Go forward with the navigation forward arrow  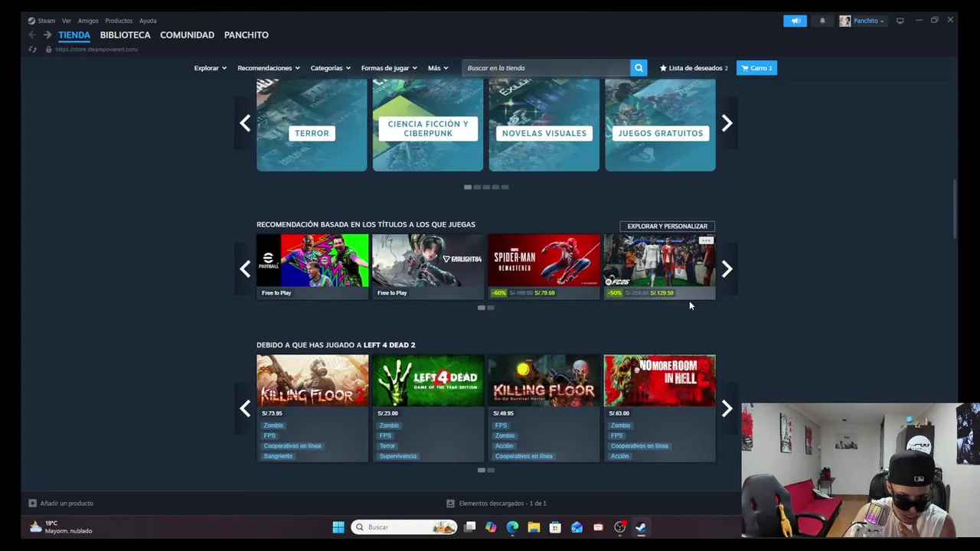pyautogui.click(x=47, y=35)
